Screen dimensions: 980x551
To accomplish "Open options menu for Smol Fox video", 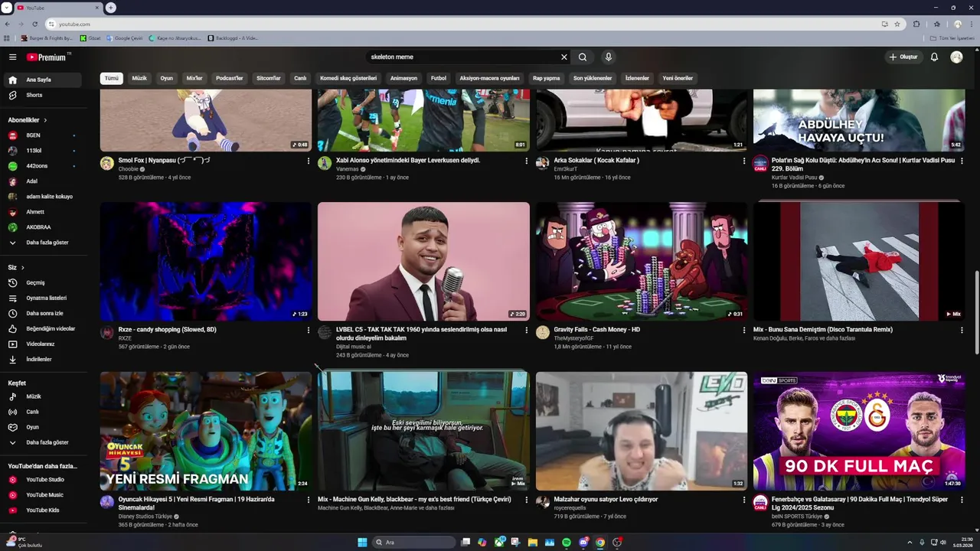I will [x=309, y=161].
